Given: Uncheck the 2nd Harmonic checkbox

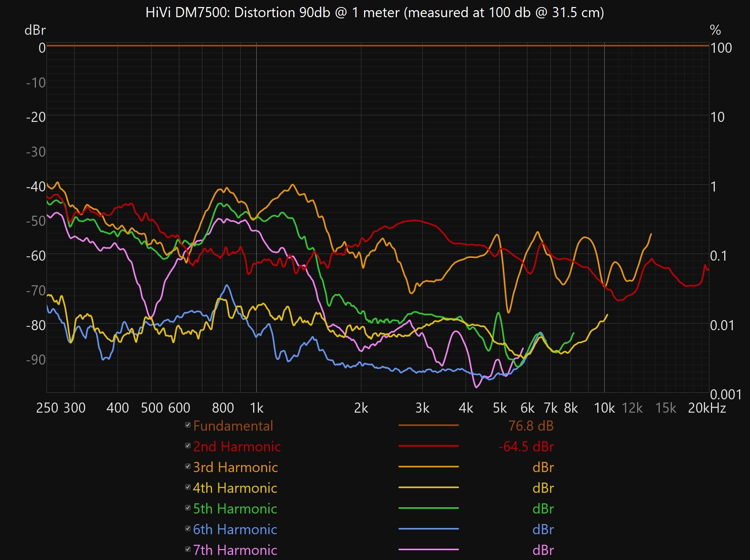Looking at the screenshot, I should click(188, 445).
